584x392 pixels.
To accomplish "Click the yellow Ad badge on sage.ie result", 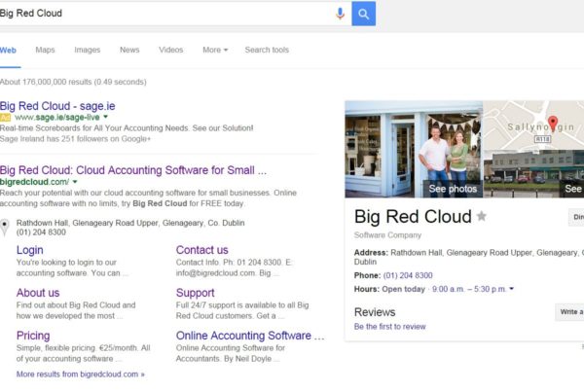I will coord(5,118).
